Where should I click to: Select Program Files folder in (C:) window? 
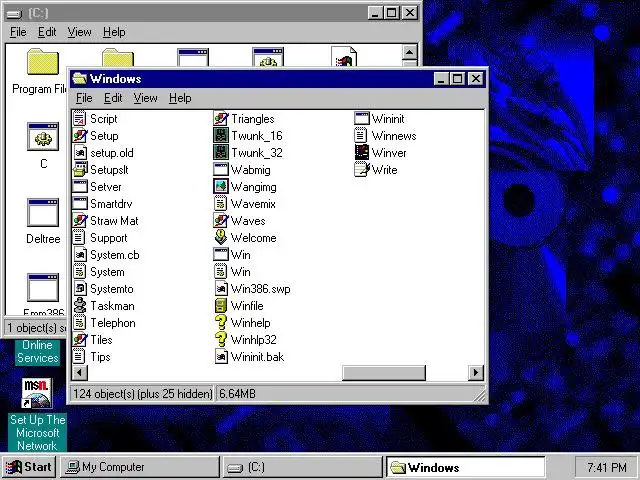pos(42,62)
